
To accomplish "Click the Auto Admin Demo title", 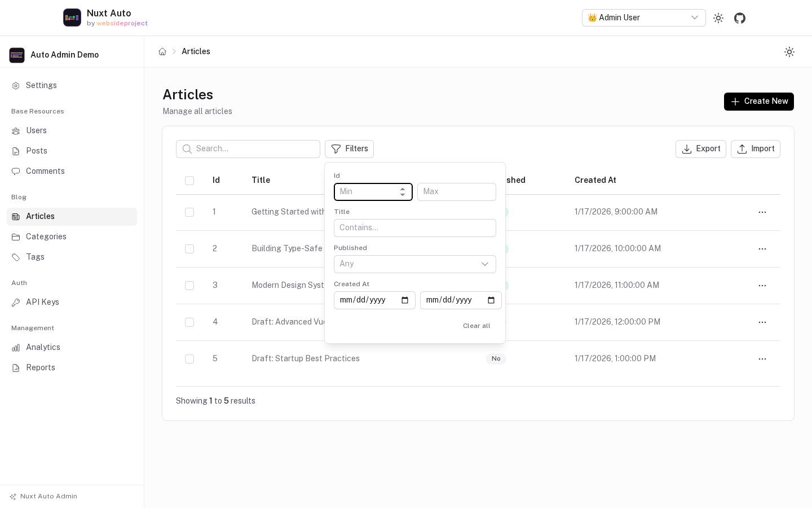I will click(x=65, y=55).
